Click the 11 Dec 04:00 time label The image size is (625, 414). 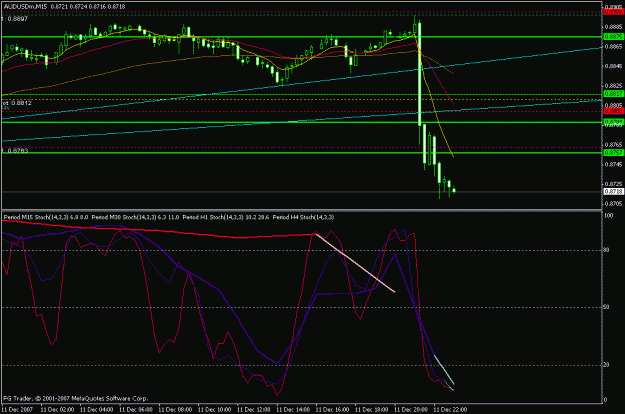pyautogui.click(x=97, y=409)
